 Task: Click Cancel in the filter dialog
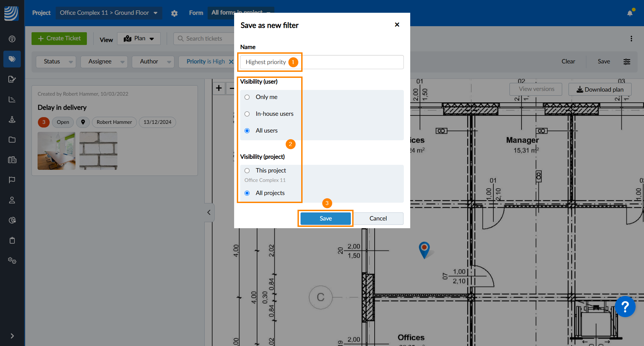pyautogui.click(x=378, y=218)
